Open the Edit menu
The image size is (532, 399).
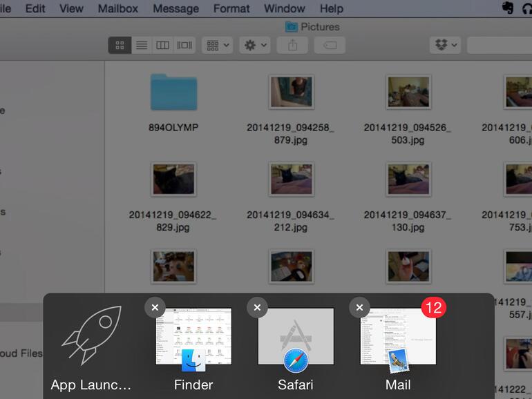(x=35, y=8)
